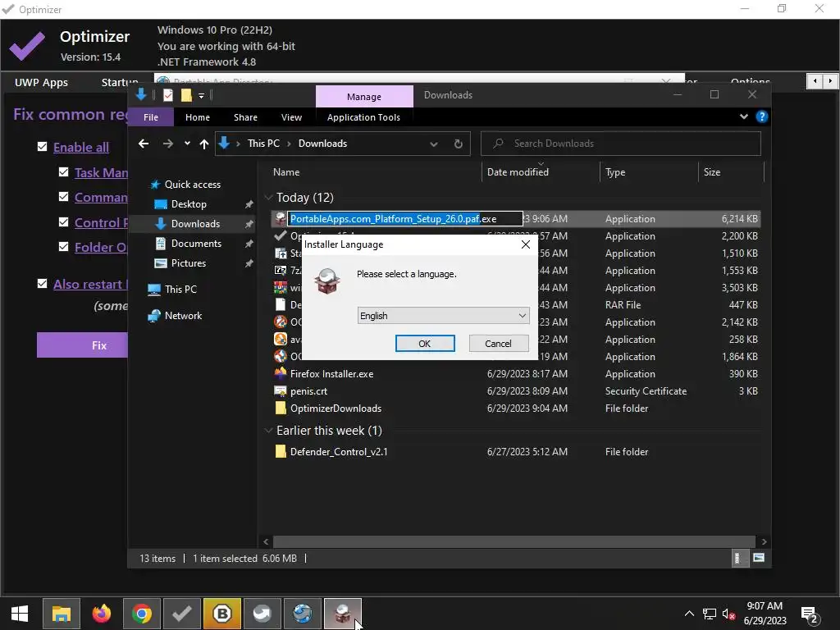Switch to the View ribbon tab
The image size is (840, 630).
coord(291,117)
